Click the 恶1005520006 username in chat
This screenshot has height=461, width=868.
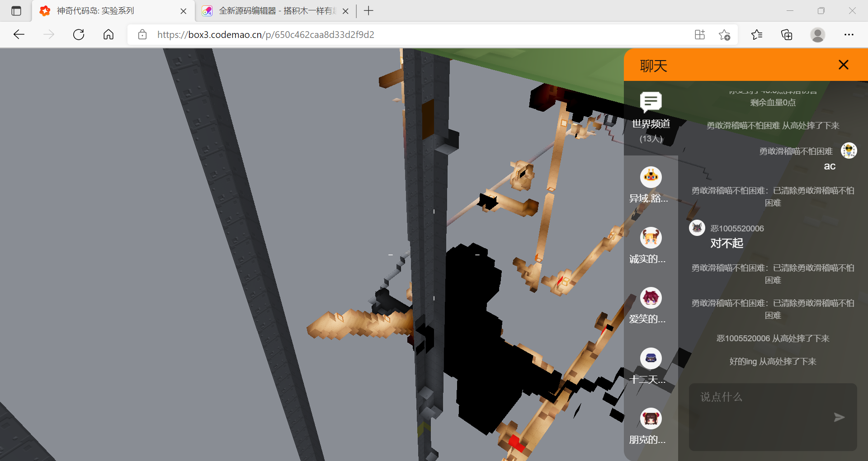737,229
